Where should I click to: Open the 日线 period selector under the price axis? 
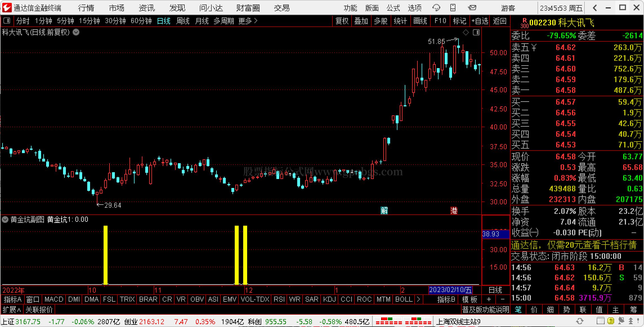pyautogui.click(x=495, y=290)
